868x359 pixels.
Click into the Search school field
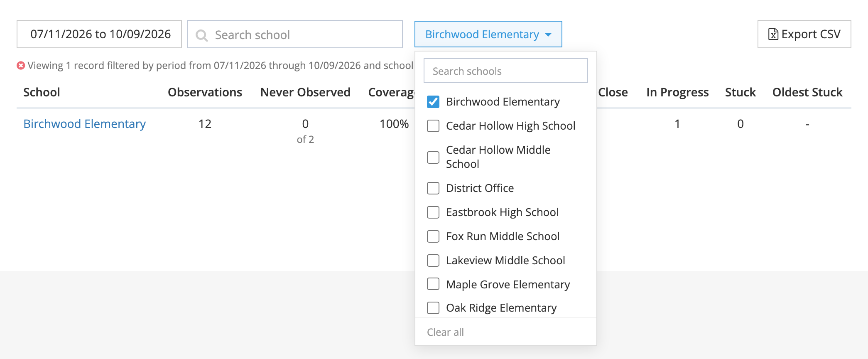295,34
